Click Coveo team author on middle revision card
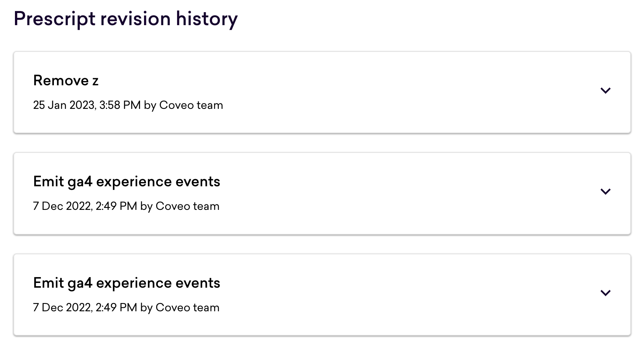644x349 pixels. pos(187,206)
